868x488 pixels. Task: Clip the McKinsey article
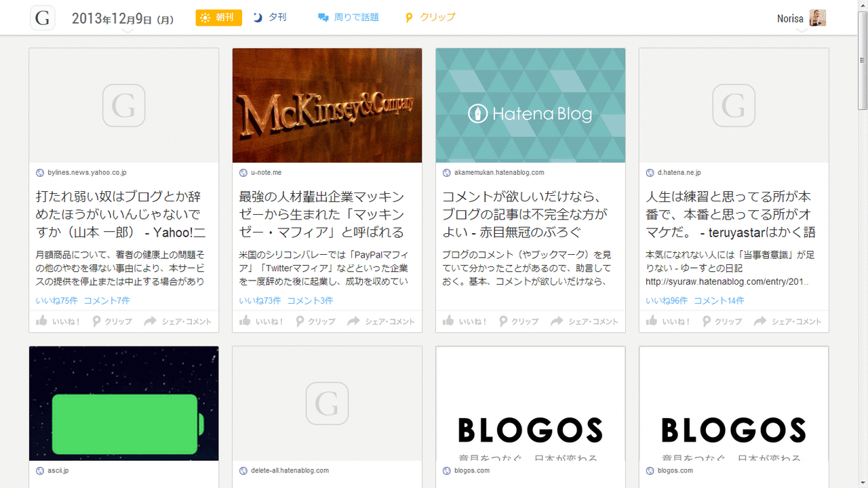pos(316,321)
